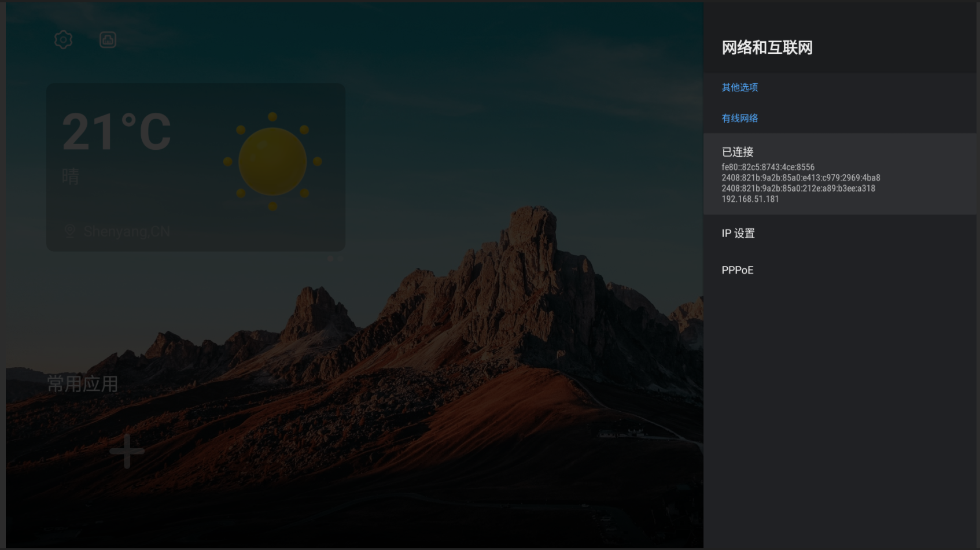This screenshot has width=980, height=550.
Task: Click the sun weather icon
Action: click(x=272, y=161)
